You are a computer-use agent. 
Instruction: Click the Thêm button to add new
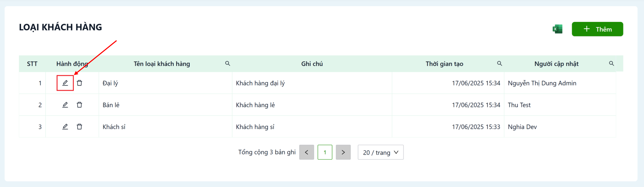(597, 29)
